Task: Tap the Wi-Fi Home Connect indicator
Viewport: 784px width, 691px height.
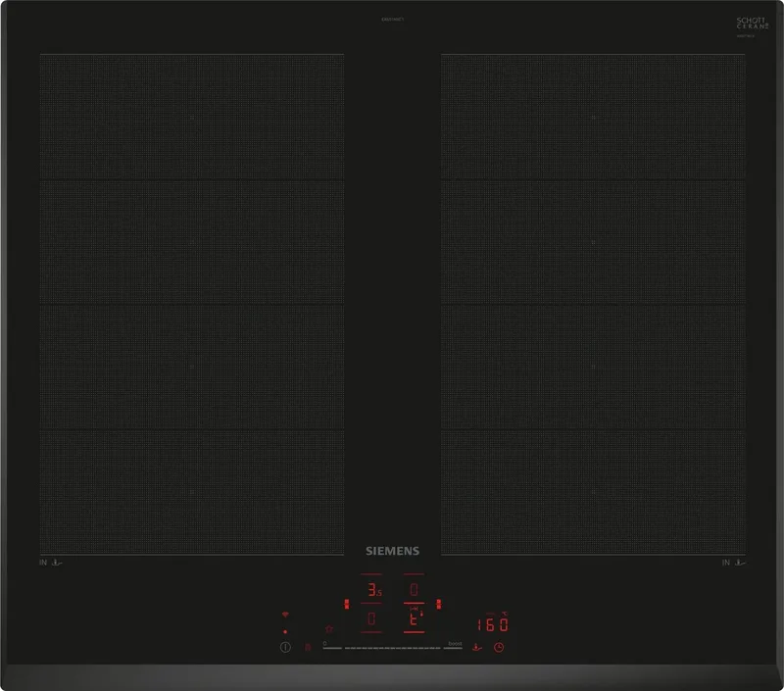Action: tap(285, 614)
